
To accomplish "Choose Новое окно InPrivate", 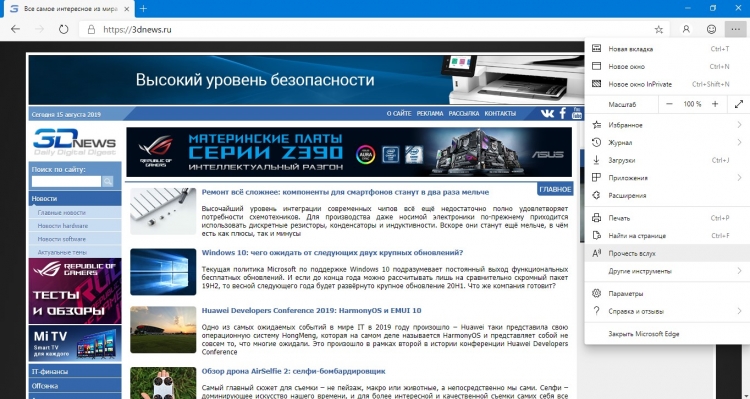I will pyautogui.click(x=667, y=84).
